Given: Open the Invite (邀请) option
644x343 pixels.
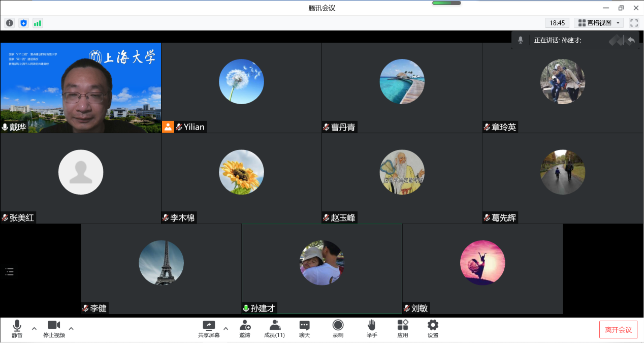Looking at the screenshot, I should click(x=245, y=329).
